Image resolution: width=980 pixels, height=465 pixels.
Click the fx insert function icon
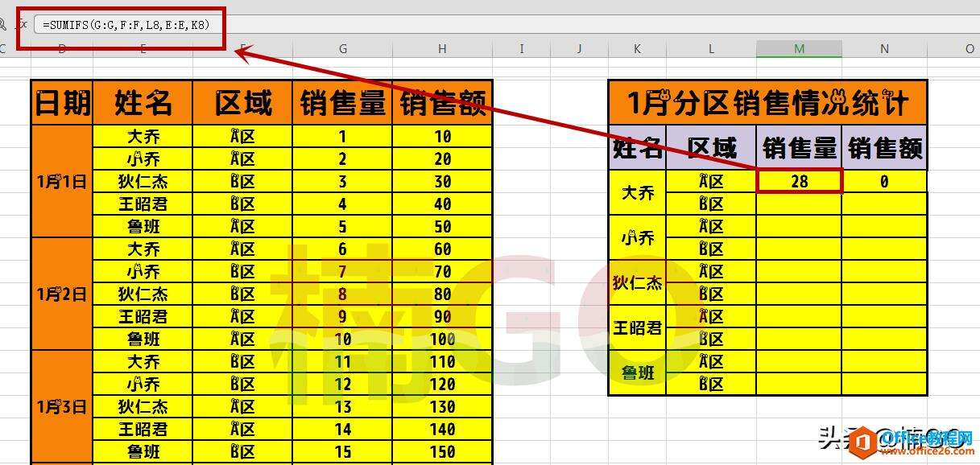23,24
